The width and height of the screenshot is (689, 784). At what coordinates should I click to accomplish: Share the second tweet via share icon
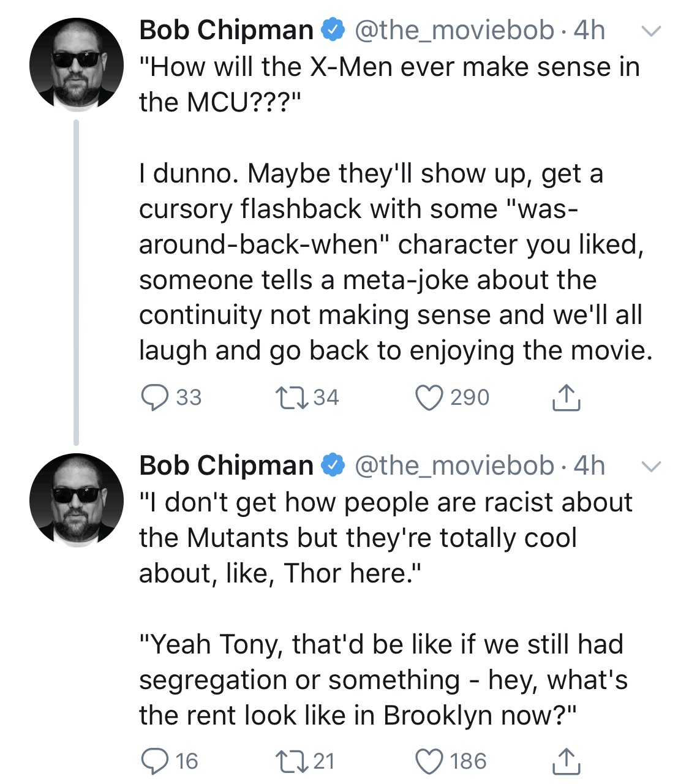tap(566, 761)
